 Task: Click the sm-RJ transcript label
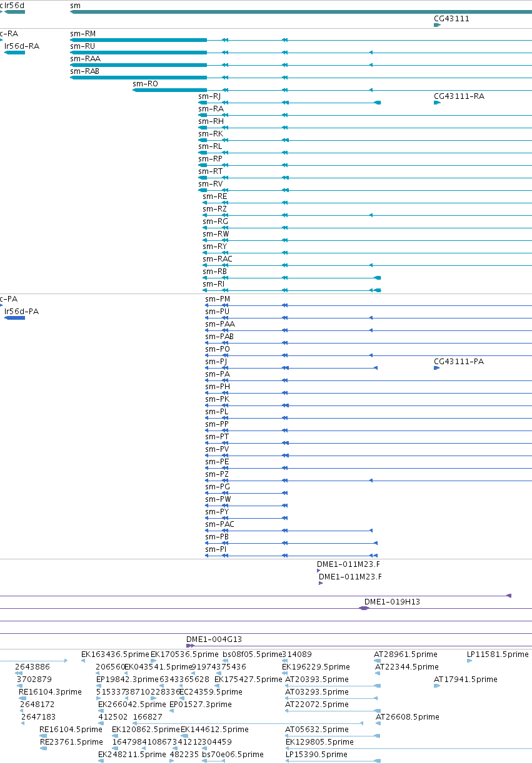coord(209,96)
